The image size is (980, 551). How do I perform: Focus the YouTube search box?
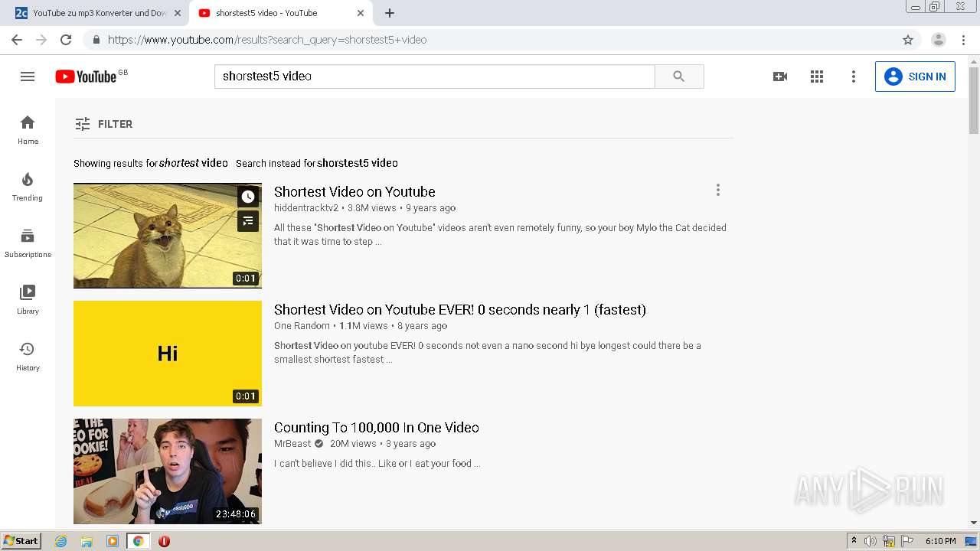click(x=434, y=77)
